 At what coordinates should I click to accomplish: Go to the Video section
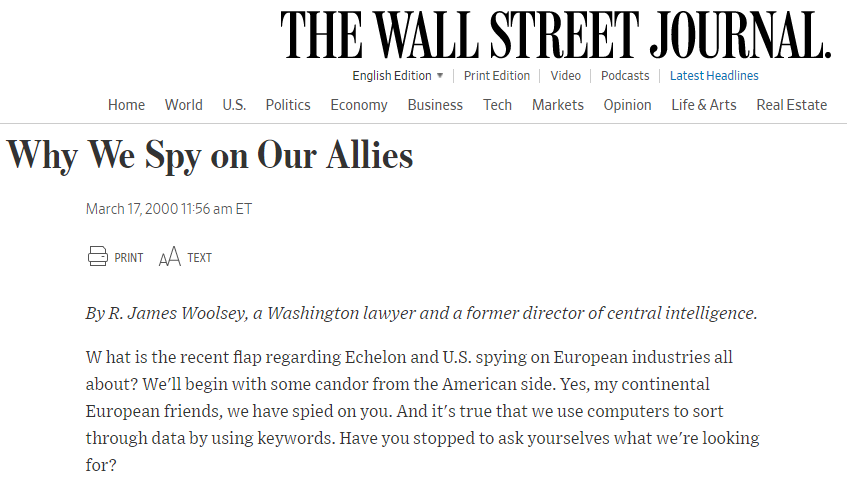[x=565, y=76]
